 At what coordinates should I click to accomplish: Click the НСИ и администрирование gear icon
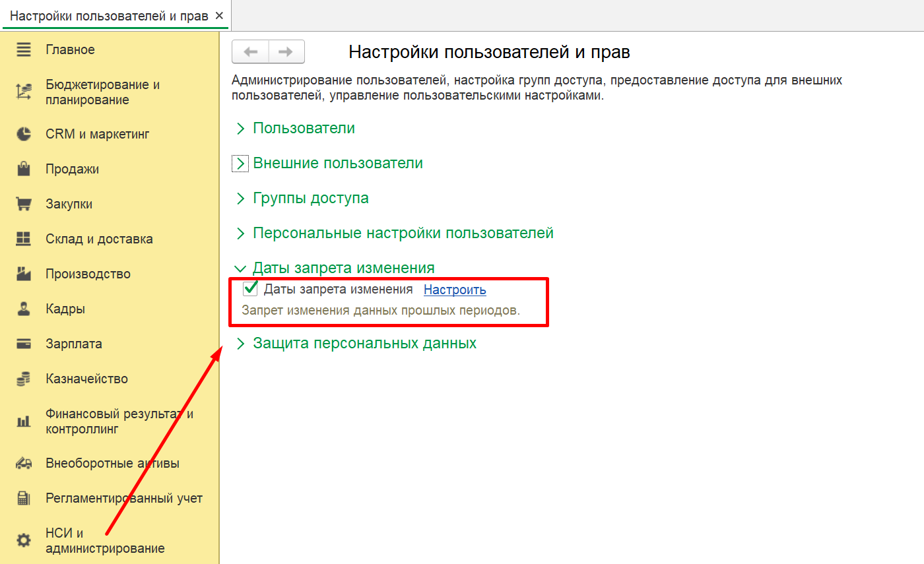(24, 541)
